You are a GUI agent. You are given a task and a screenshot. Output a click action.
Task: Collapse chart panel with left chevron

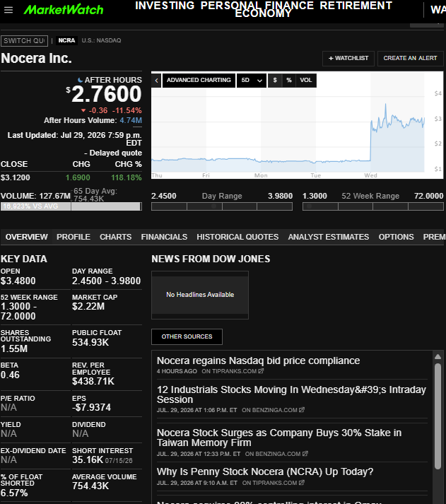click(156, 81)
